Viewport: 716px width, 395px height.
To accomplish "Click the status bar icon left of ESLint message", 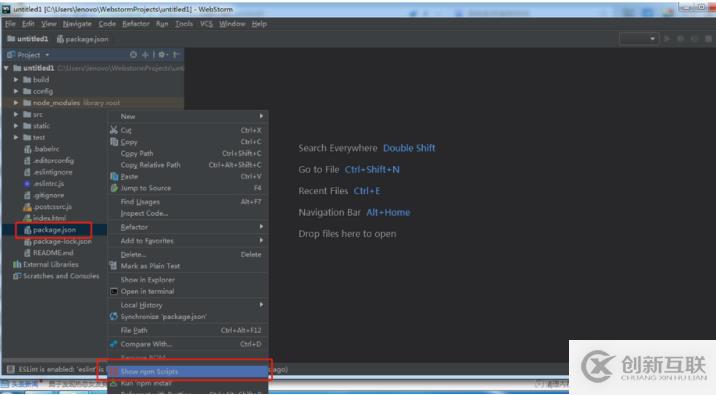I will pyautogui.click(x=11, y=369).
